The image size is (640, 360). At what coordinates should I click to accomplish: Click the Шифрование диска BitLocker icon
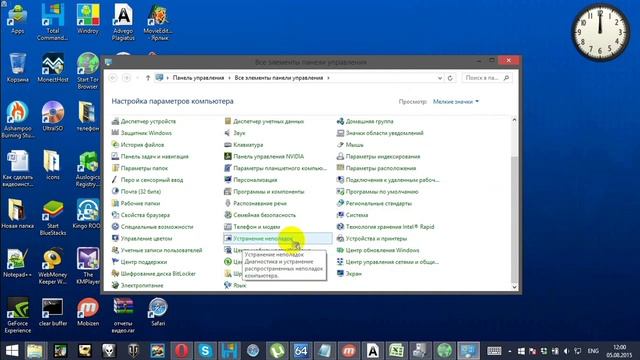coord(115,273)
